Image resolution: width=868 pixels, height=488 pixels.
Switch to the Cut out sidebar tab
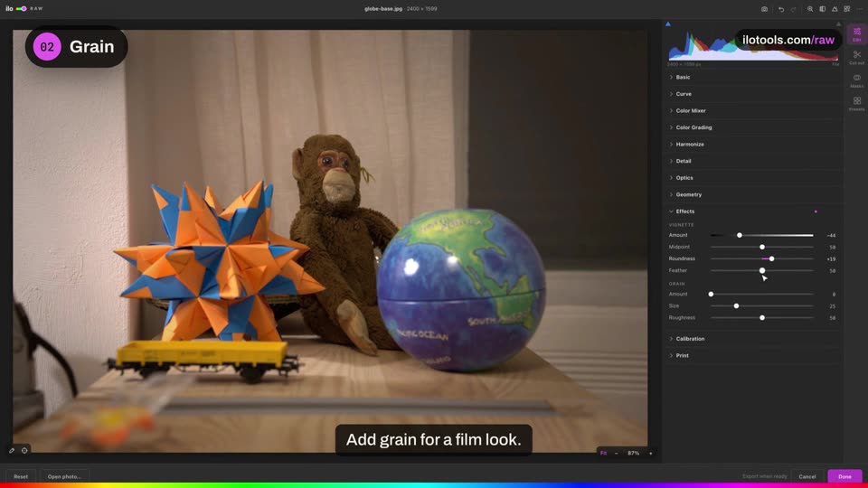coord(856,58)
